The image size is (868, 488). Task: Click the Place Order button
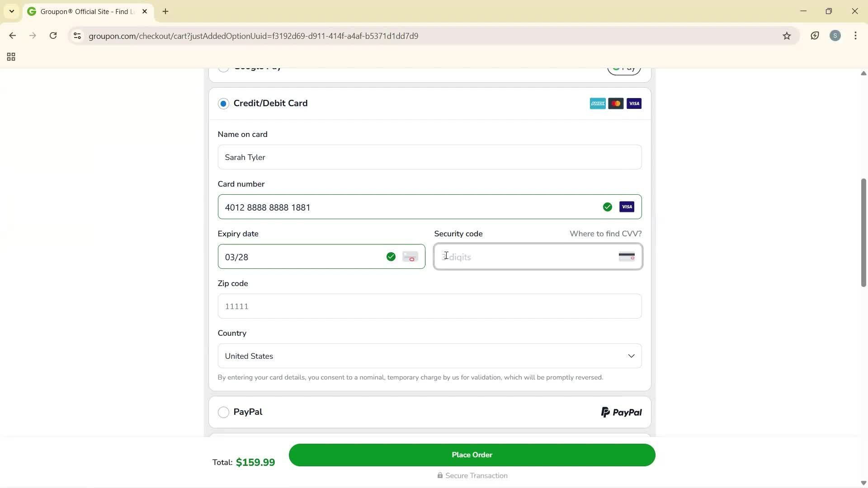(472, 455)
